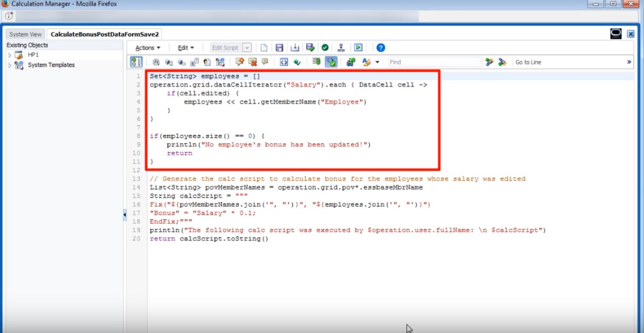
Task: Deploy the rule with the play icon
Action: 357,47
